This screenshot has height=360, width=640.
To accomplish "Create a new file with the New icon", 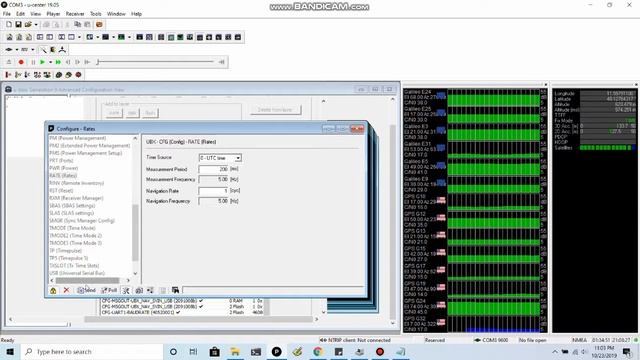I will point(9,24).
